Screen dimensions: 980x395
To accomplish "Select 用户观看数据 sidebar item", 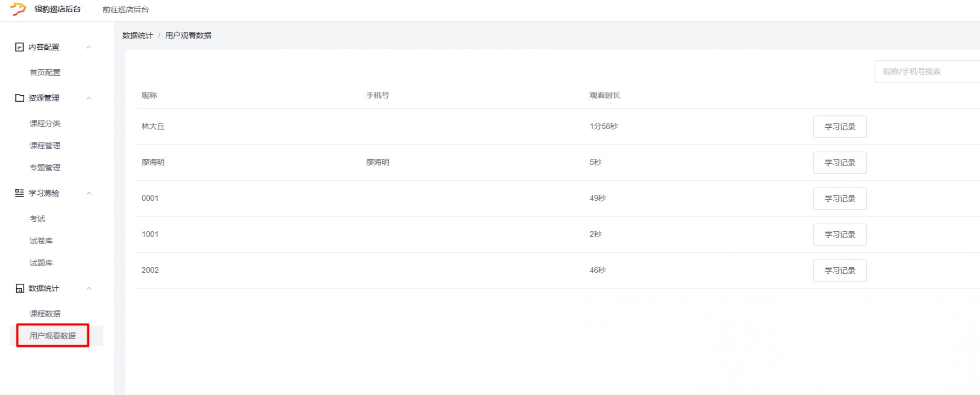I will pos(53,336).
